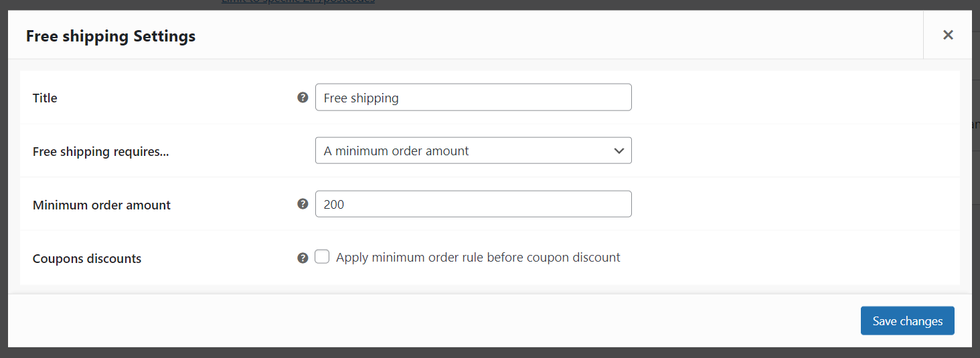Click the help icon for Coupons discounts
The image size is (980, 358).
pos(303,258)
